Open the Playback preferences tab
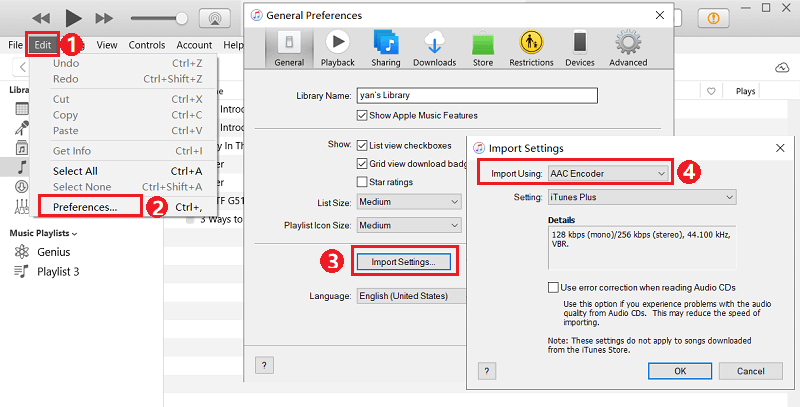The image size is (800, 407). tap(337, 48)
